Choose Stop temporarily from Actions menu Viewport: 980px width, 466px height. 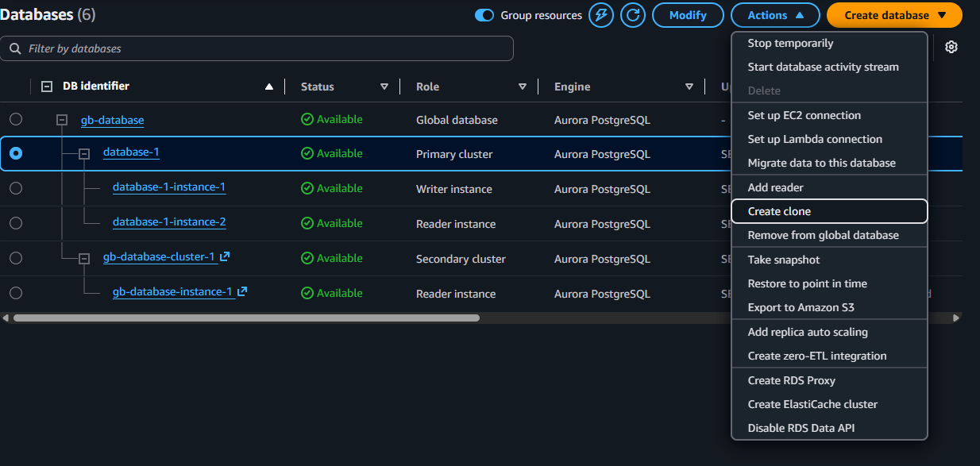(829, 43)
